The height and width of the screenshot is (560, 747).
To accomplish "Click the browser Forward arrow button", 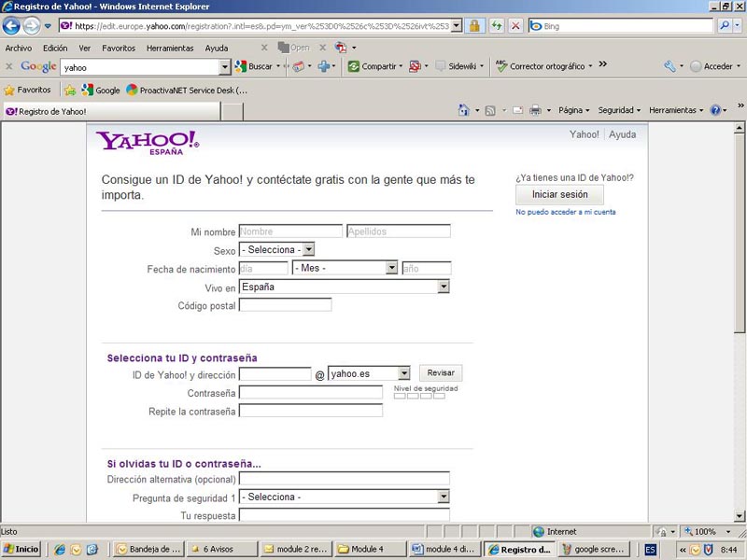I will point(31,26).
